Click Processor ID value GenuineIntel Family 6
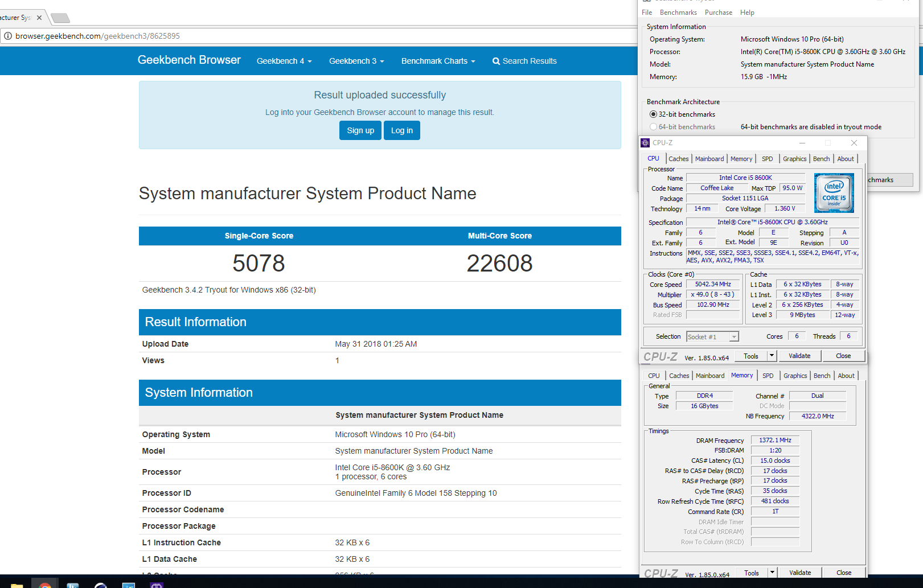923x588 pixels. 416,493
